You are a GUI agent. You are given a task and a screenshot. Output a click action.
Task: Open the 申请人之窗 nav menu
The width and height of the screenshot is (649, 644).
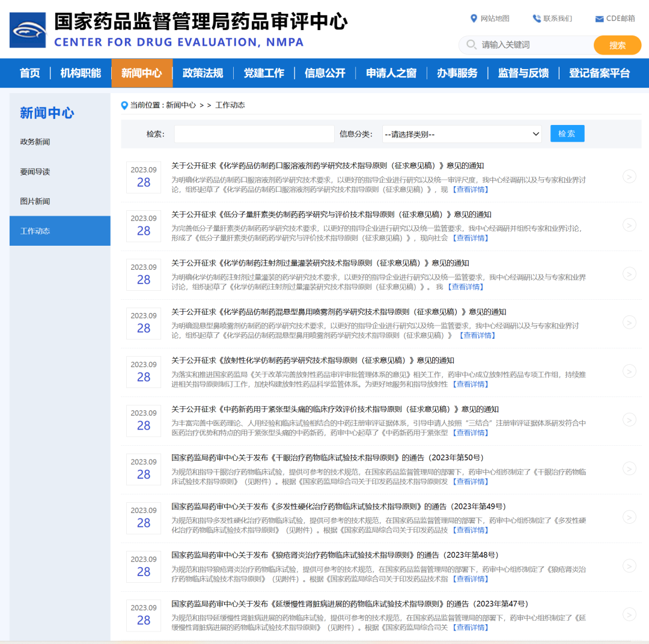coord(391,73)
